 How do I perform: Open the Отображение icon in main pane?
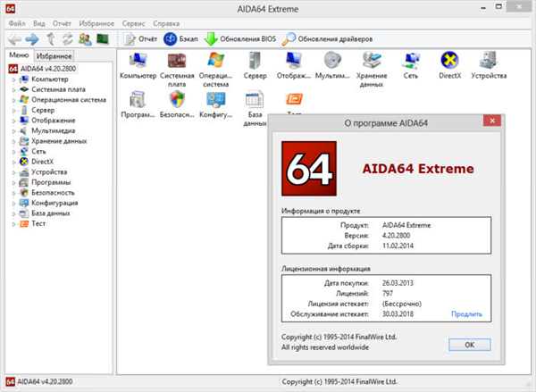(x=294, y=65)
